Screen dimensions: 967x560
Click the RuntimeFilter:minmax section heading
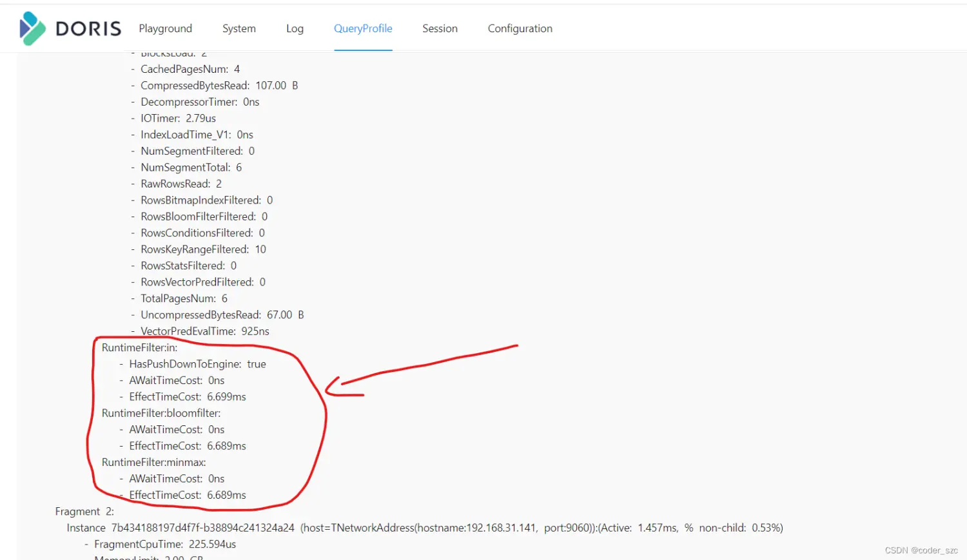click(x=153, y=462)
